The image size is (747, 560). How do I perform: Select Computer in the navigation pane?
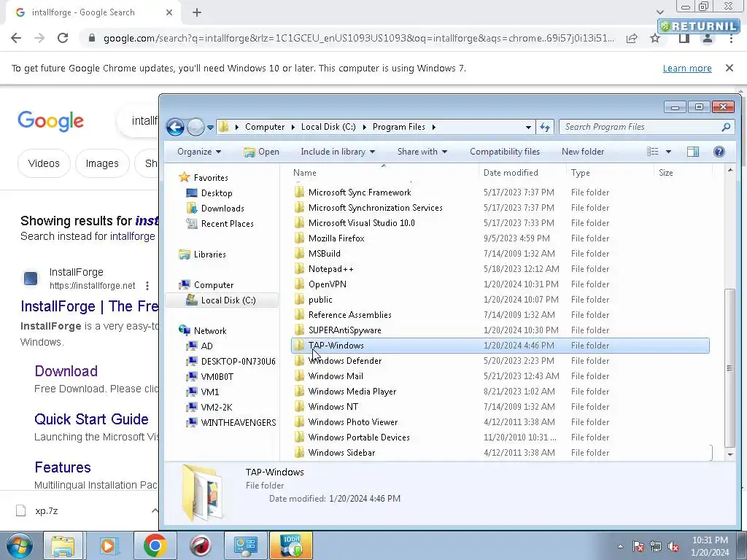click(214, 285)
